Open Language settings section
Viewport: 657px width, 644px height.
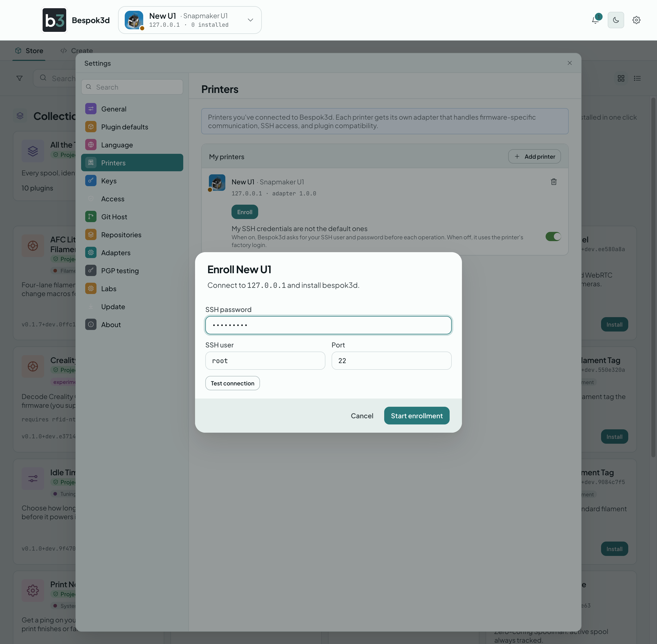pyautogui.click(x=132, y=145)
